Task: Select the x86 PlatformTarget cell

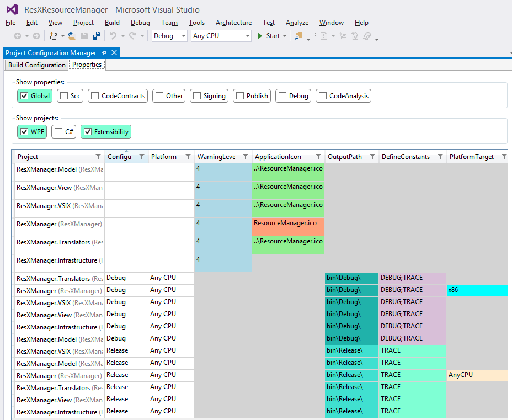Action: click(x=477, y=290)
